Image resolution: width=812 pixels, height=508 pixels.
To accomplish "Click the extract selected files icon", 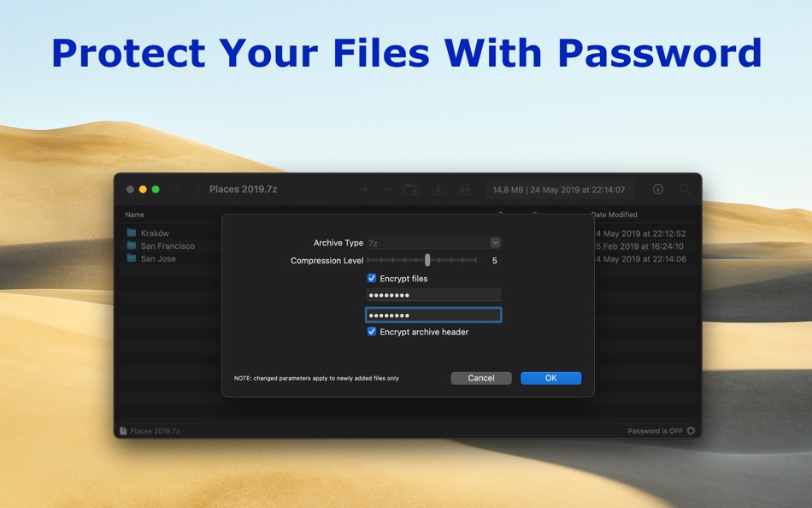I will tap(438, 189).
